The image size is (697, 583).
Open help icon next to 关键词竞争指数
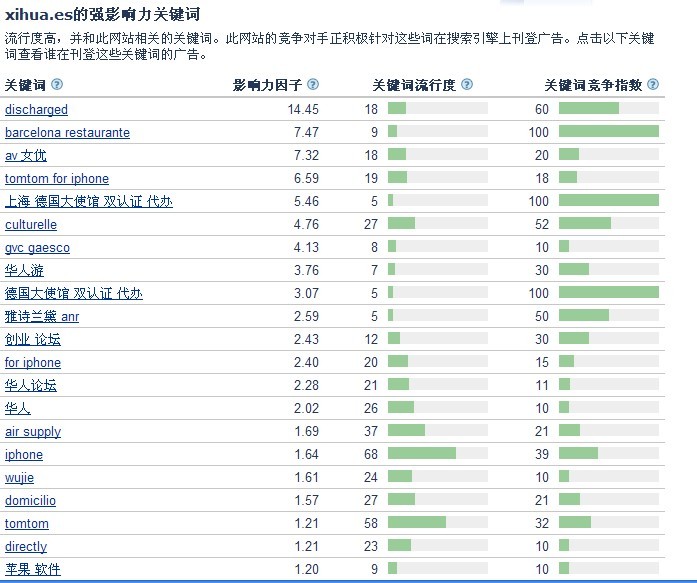click(654, 85)
